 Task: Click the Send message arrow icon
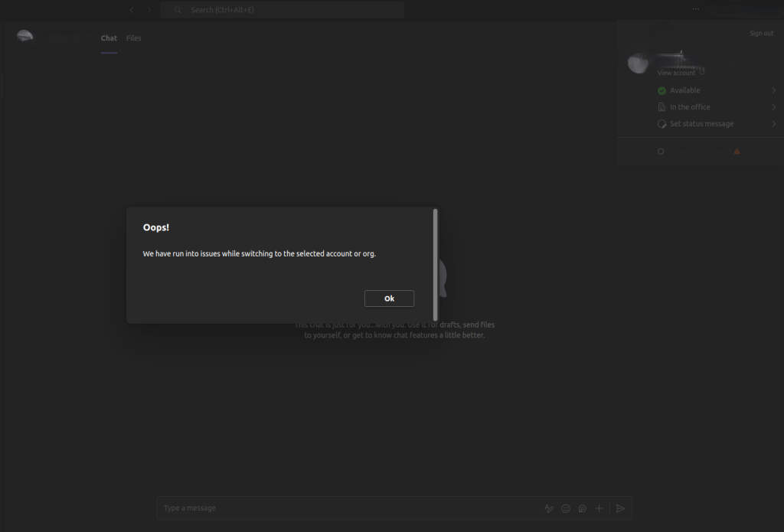click(620, 508)
